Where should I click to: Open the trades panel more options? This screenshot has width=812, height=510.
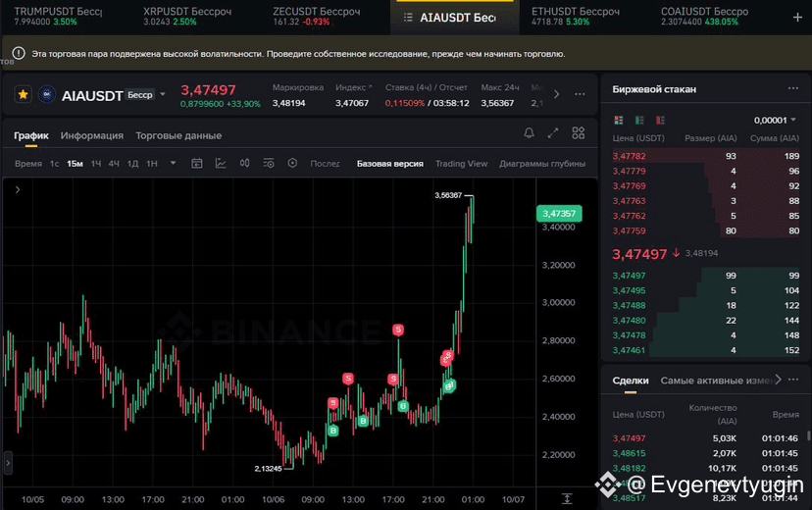(x=792, y=380)
